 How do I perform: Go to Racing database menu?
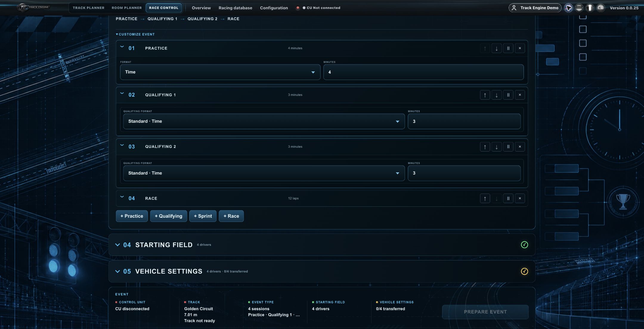235,8
